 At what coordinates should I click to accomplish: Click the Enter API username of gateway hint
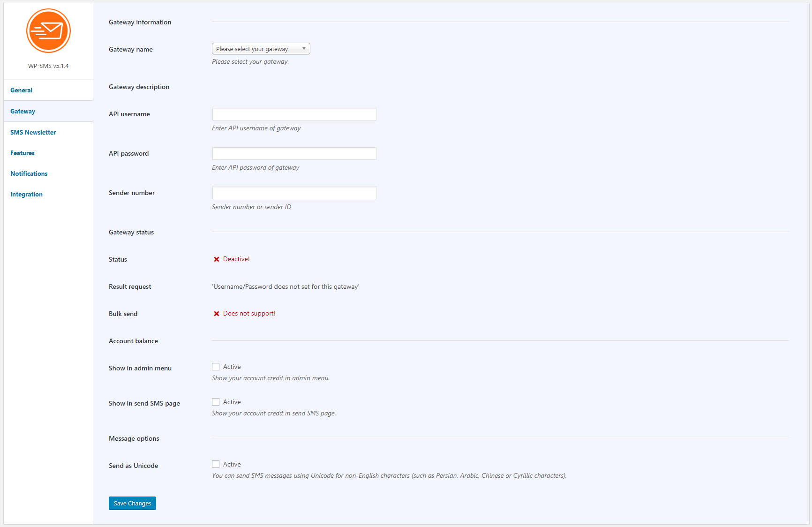(x=256, y=128)
